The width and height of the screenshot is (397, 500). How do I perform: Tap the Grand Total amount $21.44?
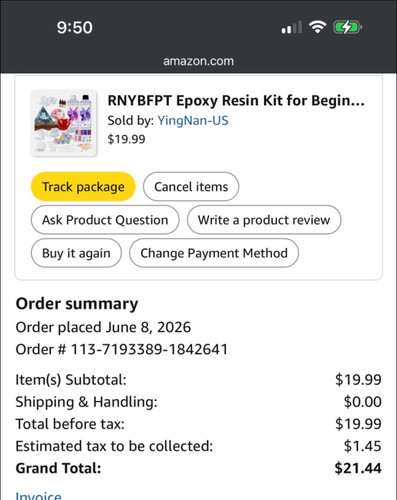[358, 468]
